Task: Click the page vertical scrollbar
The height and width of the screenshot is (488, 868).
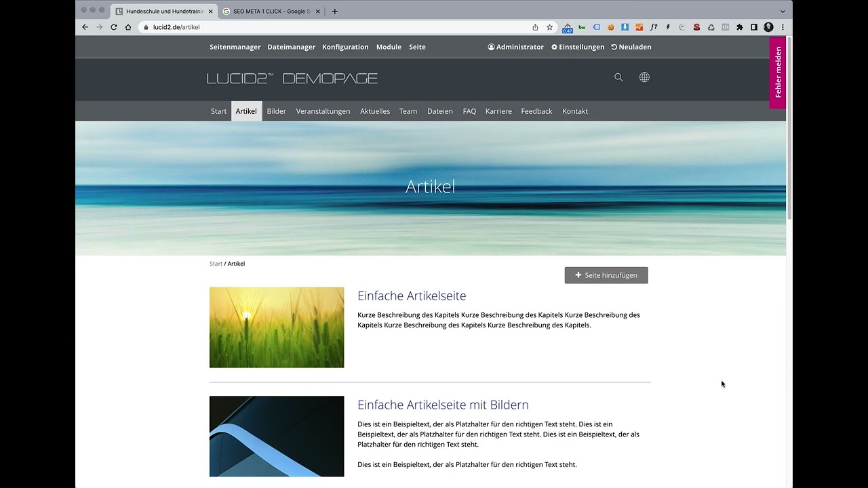Action: tap(789, 129)
